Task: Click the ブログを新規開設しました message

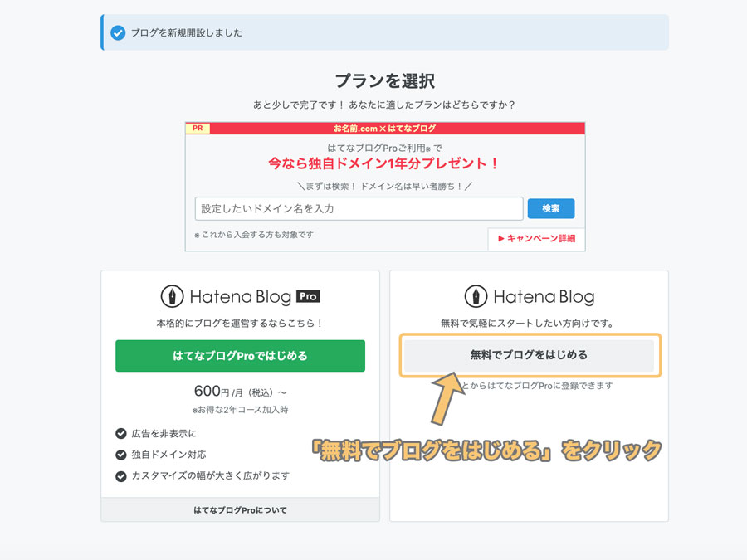Action: coord(187,33)
